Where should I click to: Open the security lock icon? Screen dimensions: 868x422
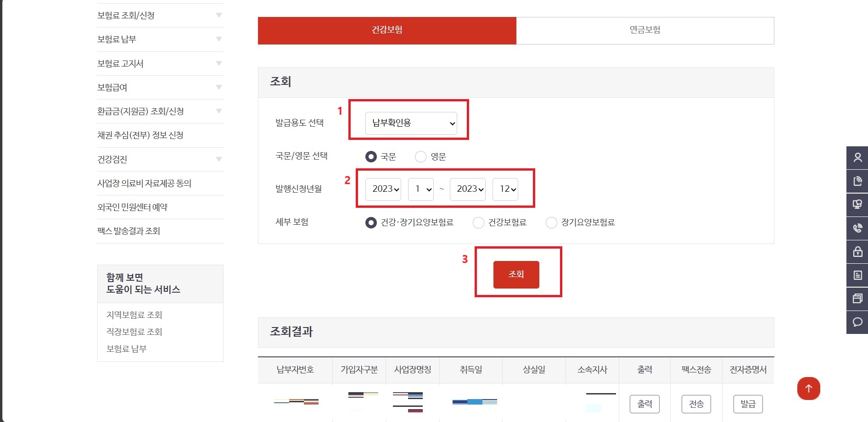(x=857, y=252)
